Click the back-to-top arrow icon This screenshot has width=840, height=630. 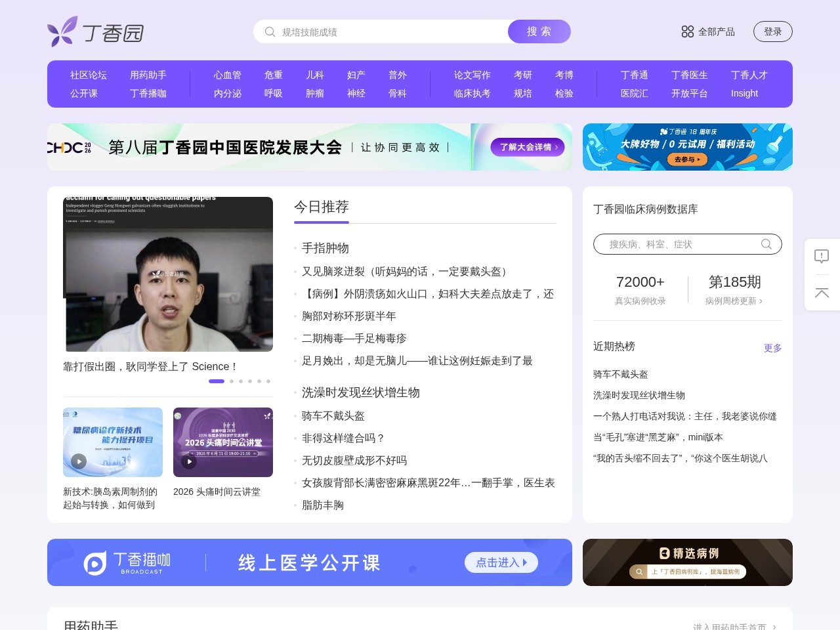822,293
